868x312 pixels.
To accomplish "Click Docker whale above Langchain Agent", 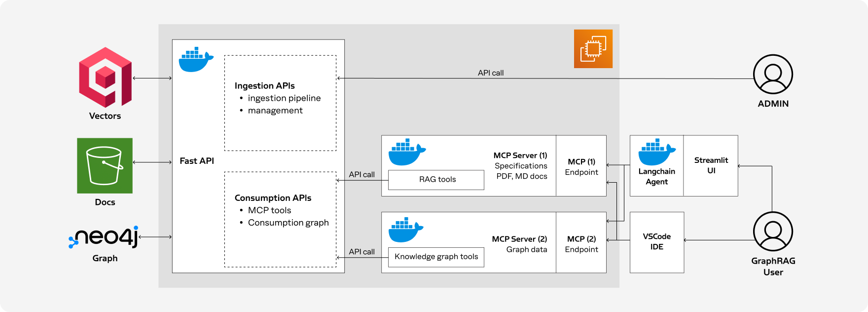I will [x=657, y=152].
